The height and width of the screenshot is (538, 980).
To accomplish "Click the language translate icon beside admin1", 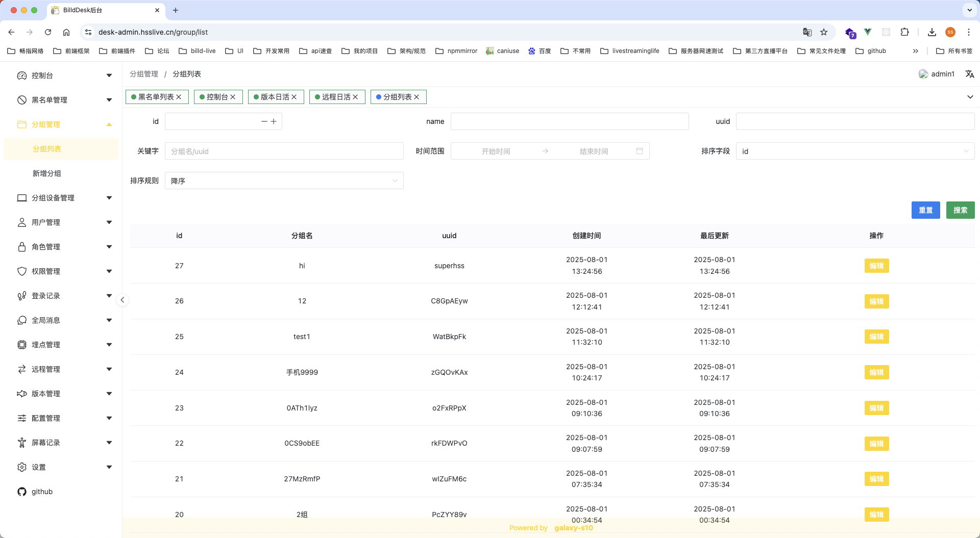I will click(970, 74).
